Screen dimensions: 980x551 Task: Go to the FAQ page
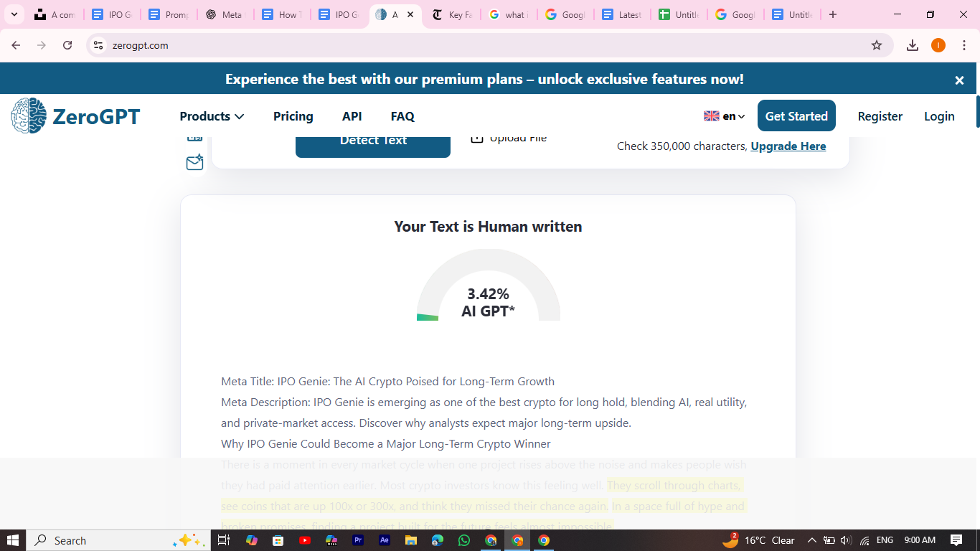pos(402,116)
